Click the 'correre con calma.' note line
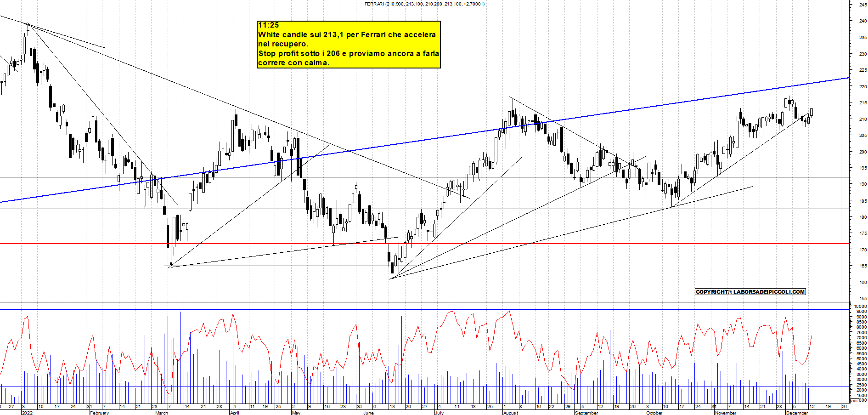 point(294,63)
